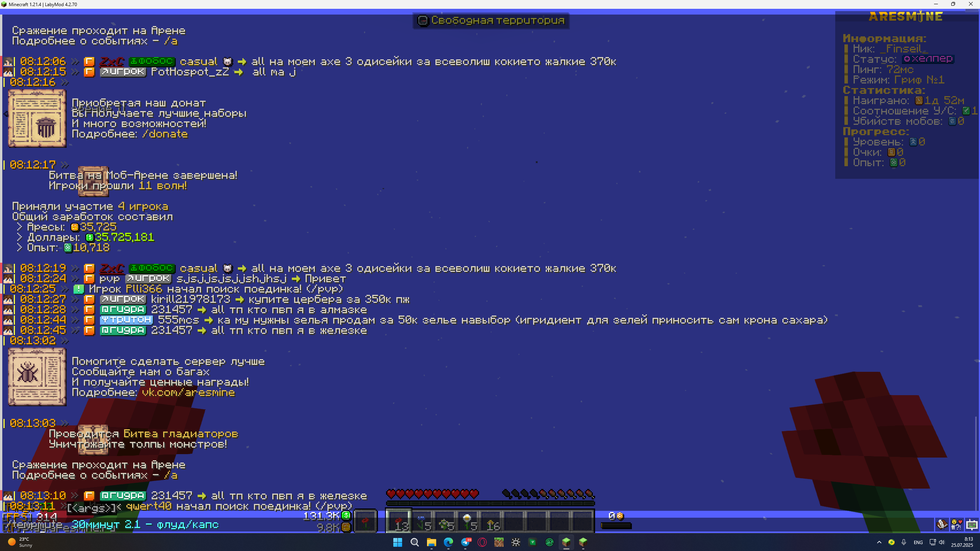Show hidden system tray icons

click(879, 542)
